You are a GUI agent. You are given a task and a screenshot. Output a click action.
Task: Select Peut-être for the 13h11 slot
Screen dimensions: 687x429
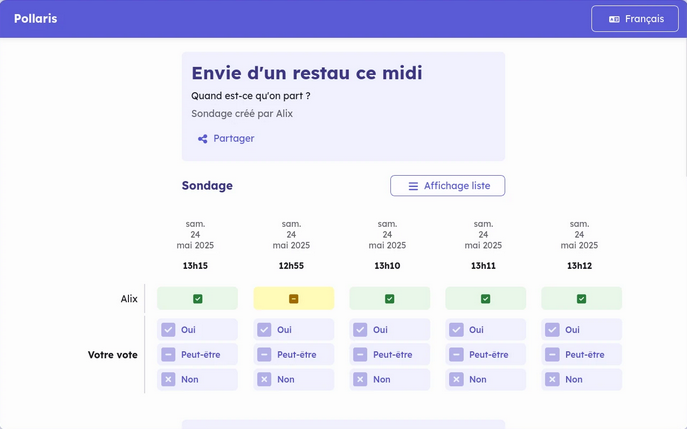pos(486,355)
